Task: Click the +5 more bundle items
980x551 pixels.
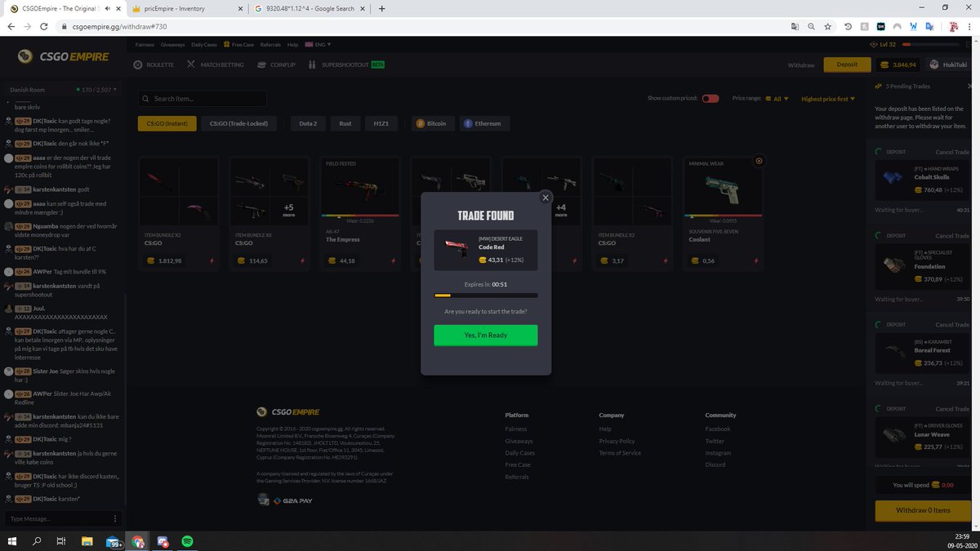Action: [x=288, y=209]
